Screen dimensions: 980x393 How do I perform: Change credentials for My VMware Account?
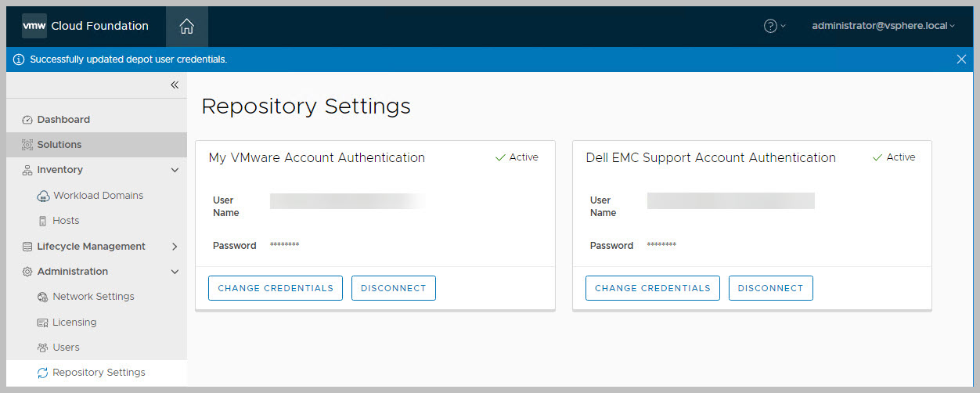[x=276, y=288]
